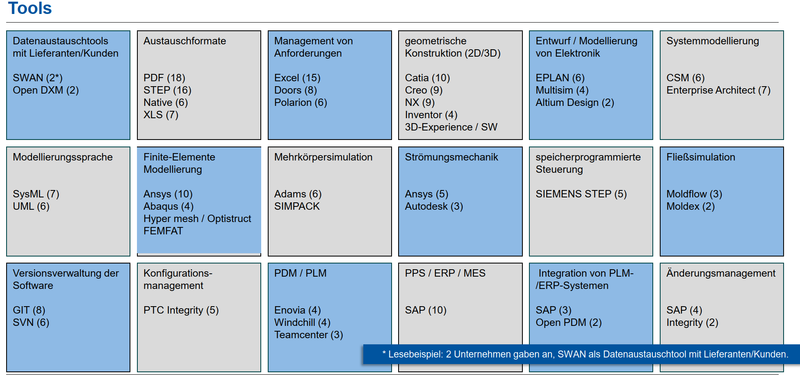This screenshot has width=800, height=378.
Task: Select the speicherprogrammierte Steuerung tile
Action: [591, 201]
